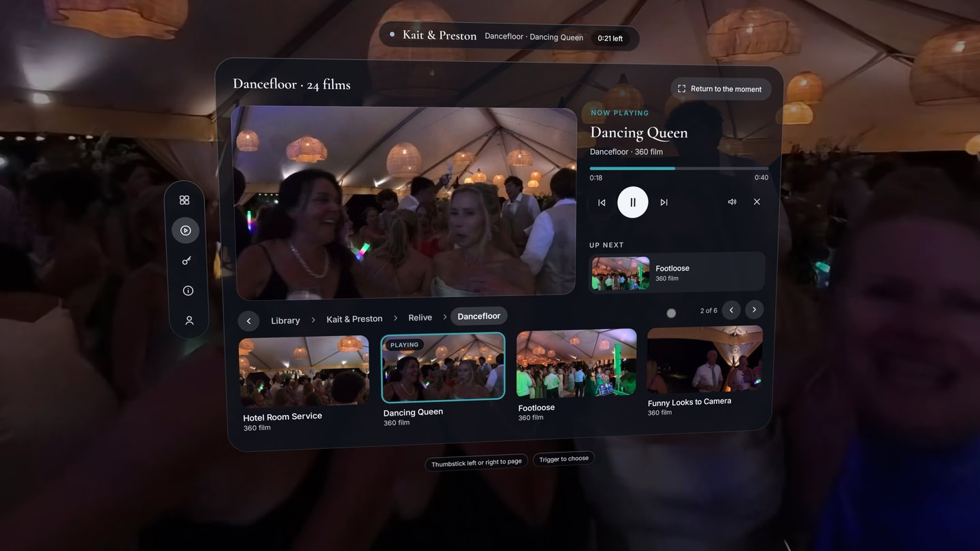The height and width of the screenshot is (551, 980).
Task: Skip to the previous film
Action: [x=602, y=202]
